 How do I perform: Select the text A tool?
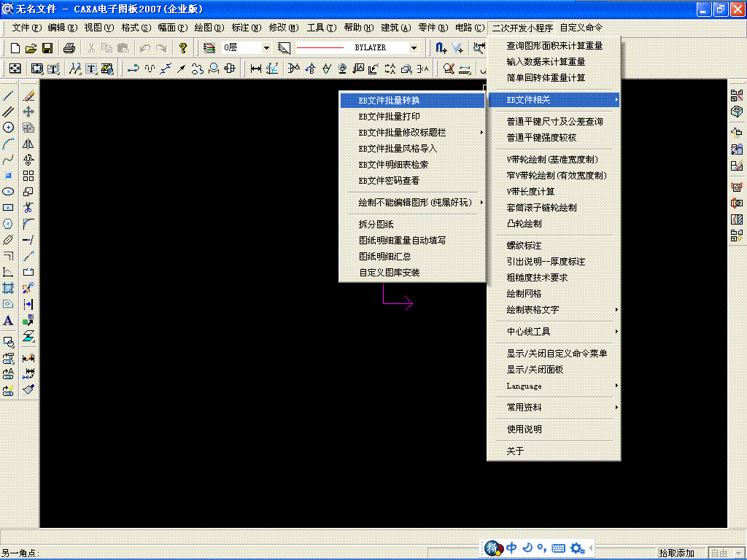(8, 321)
